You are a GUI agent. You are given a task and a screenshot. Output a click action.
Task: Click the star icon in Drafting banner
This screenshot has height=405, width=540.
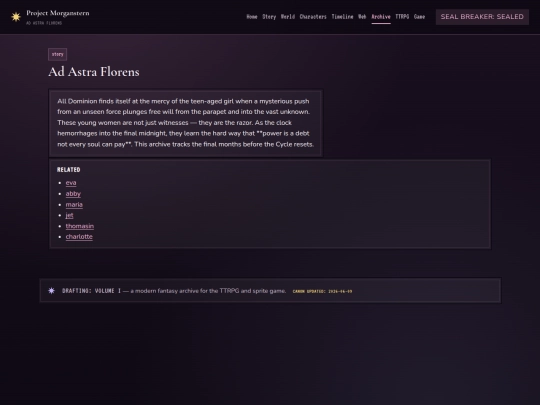pyautogui.click(x=51, y=291)
